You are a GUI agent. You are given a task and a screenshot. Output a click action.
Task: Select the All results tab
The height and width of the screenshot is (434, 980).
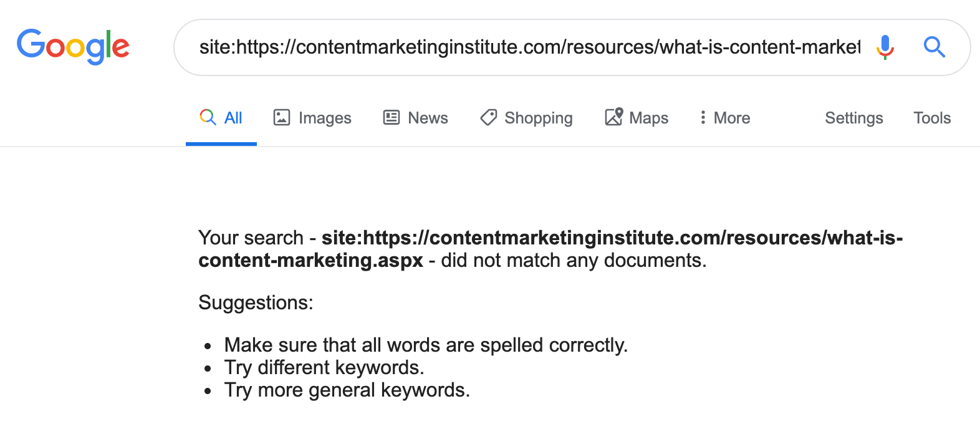point(233,118)
